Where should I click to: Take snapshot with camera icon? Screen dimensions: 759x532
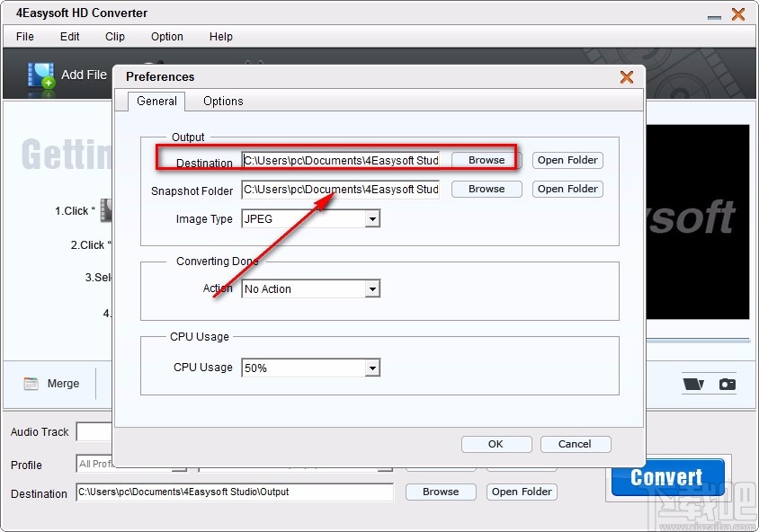(x=727, y=384)
